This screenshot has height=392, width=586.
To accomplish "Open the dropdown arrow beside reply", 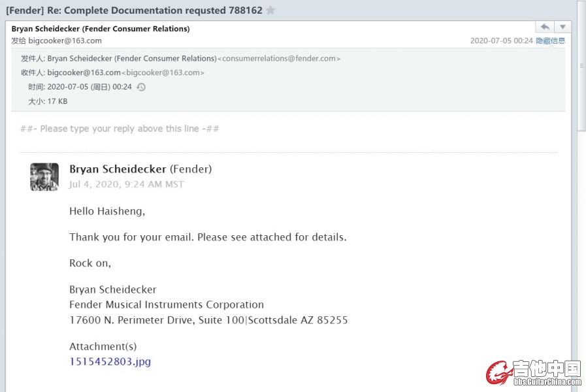I will tap(562, 27).
